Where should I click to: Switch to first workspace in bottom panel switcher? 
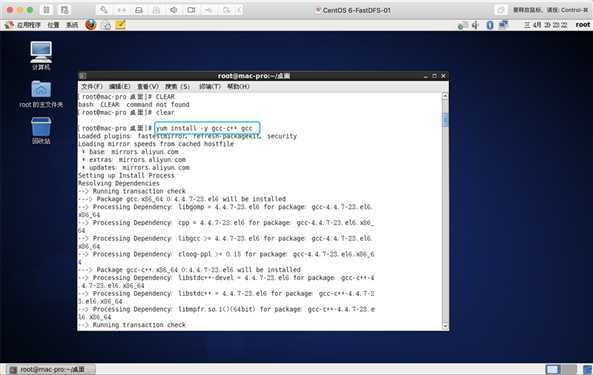(553, 369)
